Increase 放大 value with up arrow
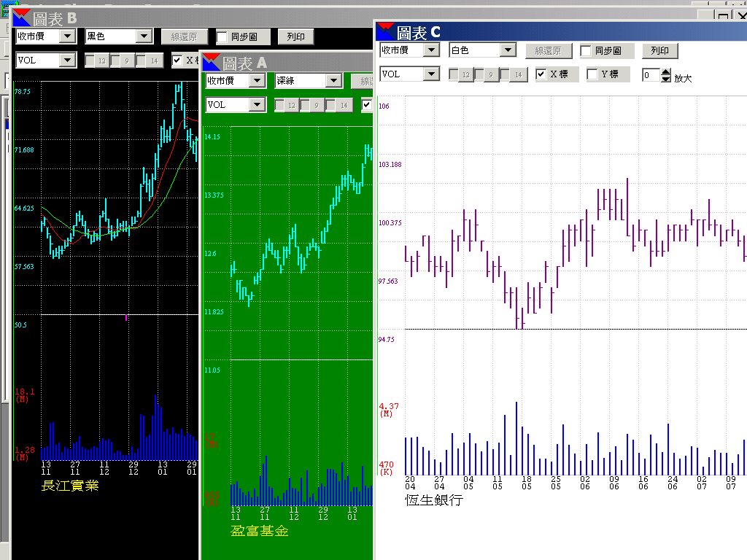 (x=666, y=72)
